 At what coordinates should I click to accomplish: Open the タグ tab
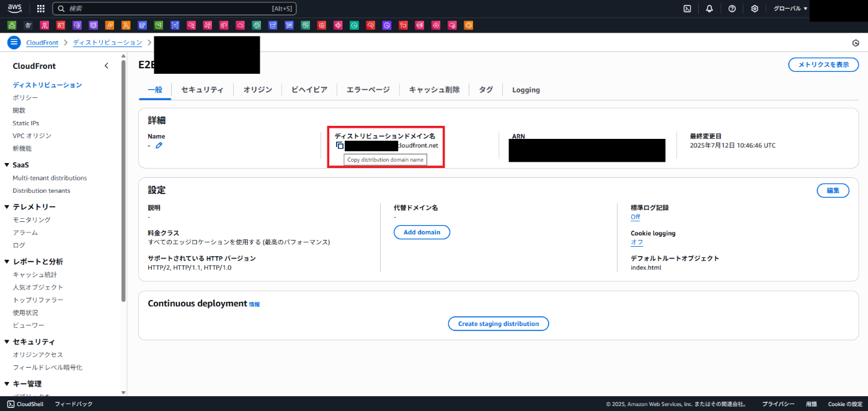coord(486,89)
